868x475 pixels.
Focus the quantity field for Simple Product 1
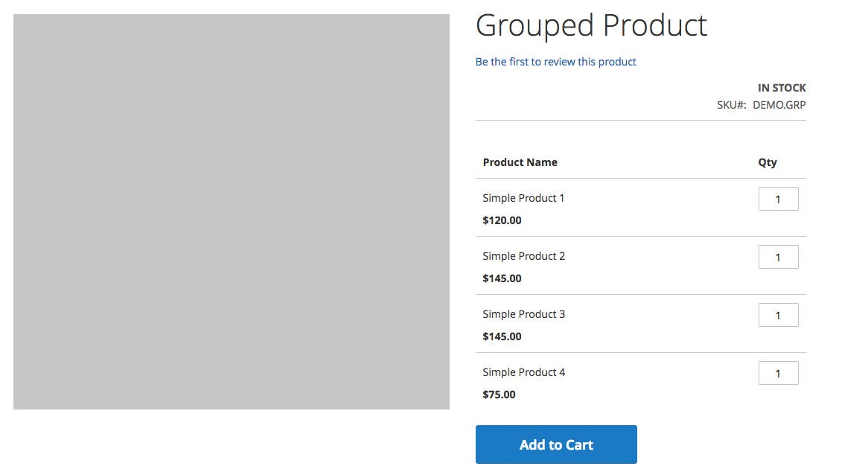pos(779,199)
